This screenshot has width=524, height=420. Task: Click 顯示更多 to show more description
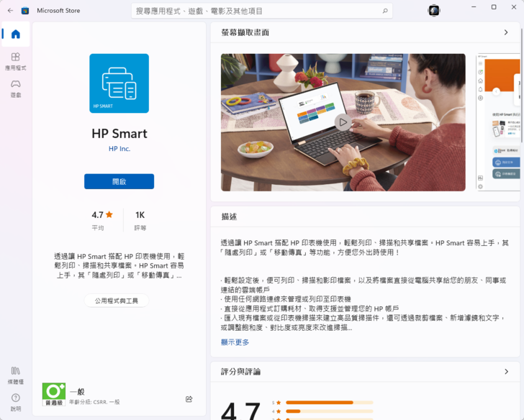(235, 342)
